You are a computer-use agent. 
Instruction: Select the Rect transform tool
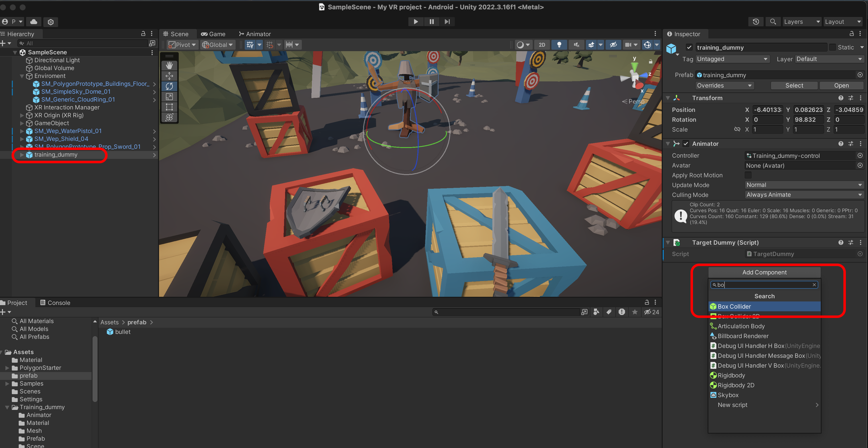(169, 107)
